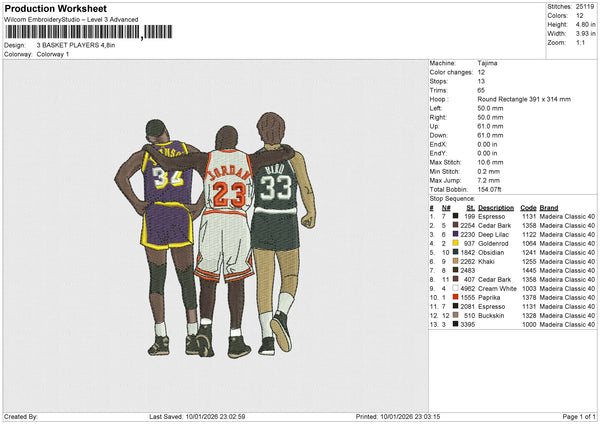The image size is (600, 424).
Task: Click the Width value '3.93 in'
Action: [585, 34]
